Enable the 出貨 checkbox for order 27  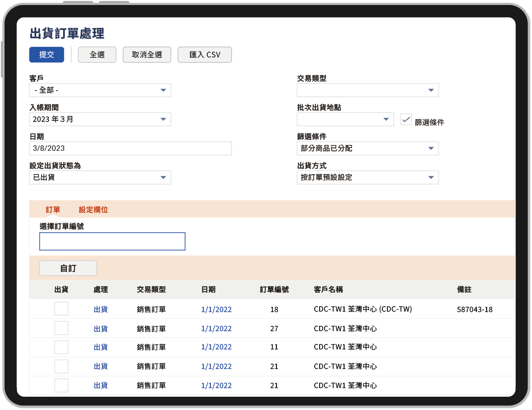(x=61, y=328)
